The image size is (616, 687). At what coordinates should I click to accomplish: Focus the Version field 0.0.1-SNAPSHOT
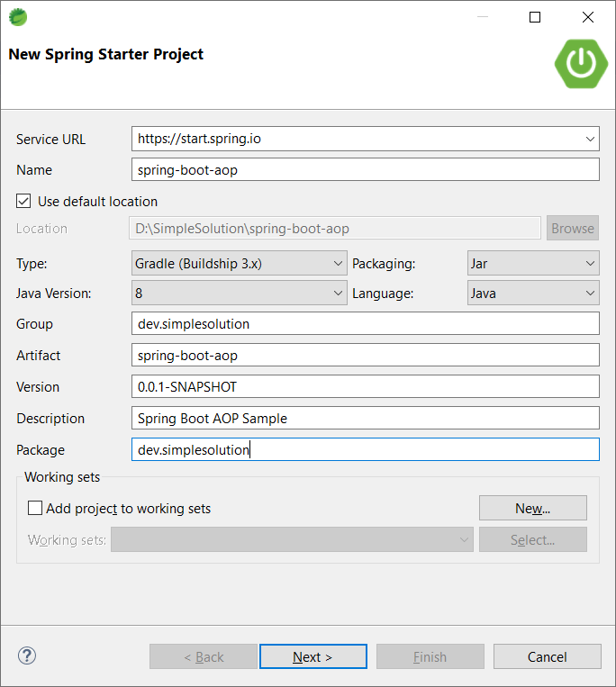point(366,386)
